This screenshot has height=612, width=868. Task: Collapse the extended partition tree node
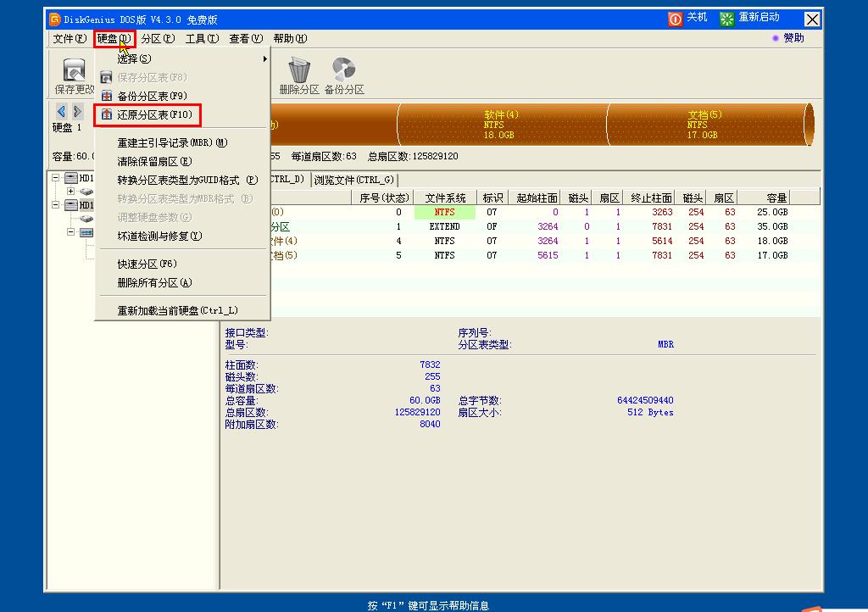pyautogui.click(x=71, y=232)
